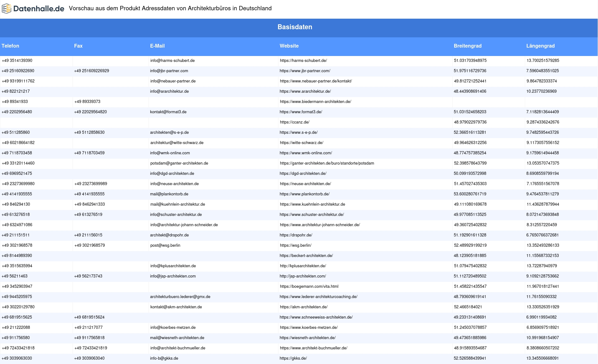Select website https://gkks.de/

(293, 358)
